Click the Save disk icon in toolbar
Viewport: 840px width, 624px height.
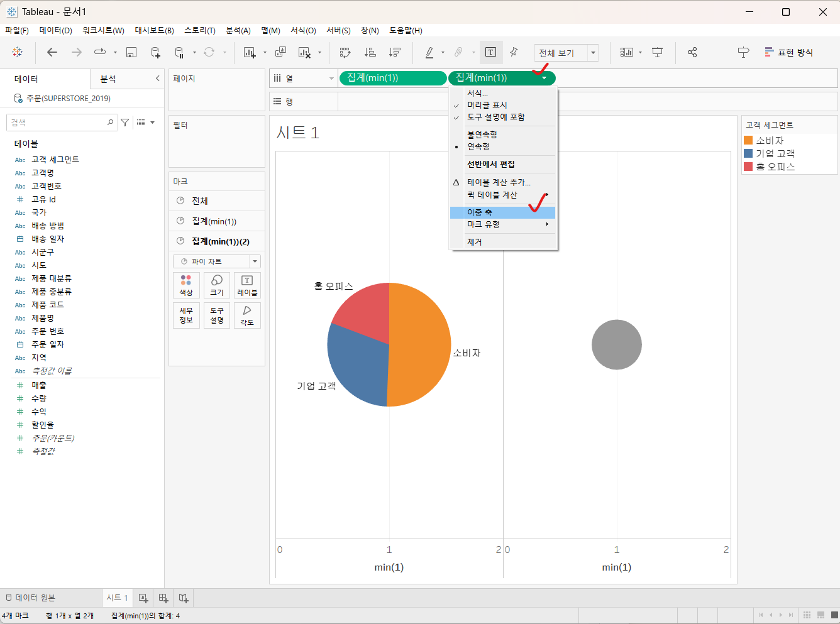pos(131,52)
